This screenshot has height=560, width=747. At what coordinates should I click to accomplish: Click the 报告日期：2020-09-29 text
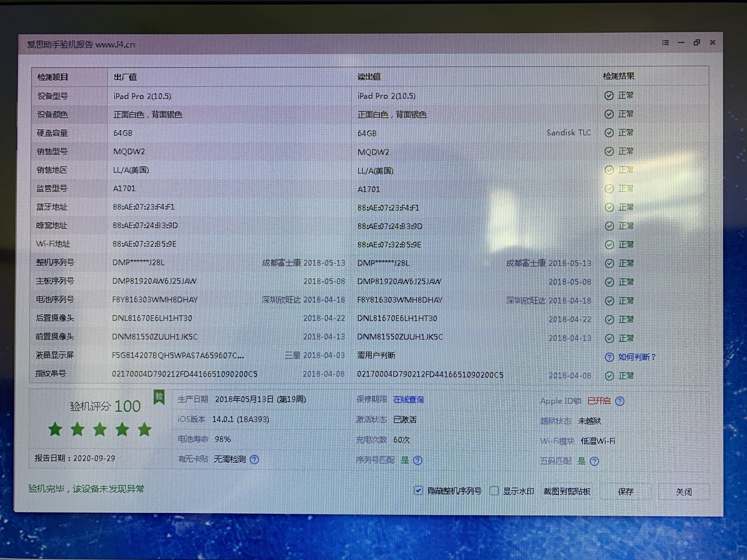coord(75,458)
